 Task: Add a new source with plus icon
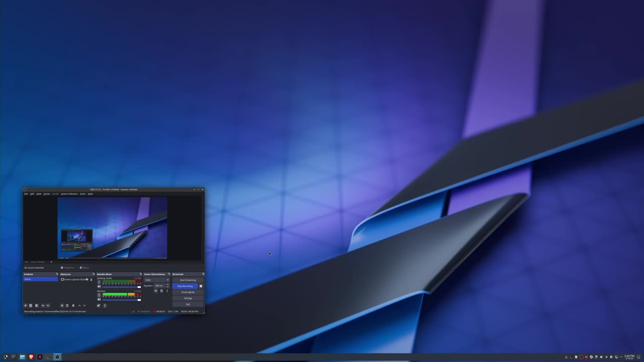pos(62,306)
